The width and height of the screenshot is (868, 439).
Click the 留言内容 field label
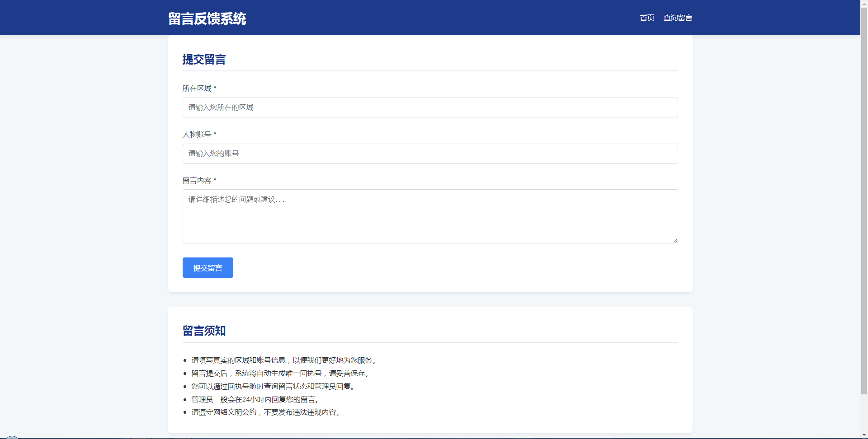click(197, 181)
